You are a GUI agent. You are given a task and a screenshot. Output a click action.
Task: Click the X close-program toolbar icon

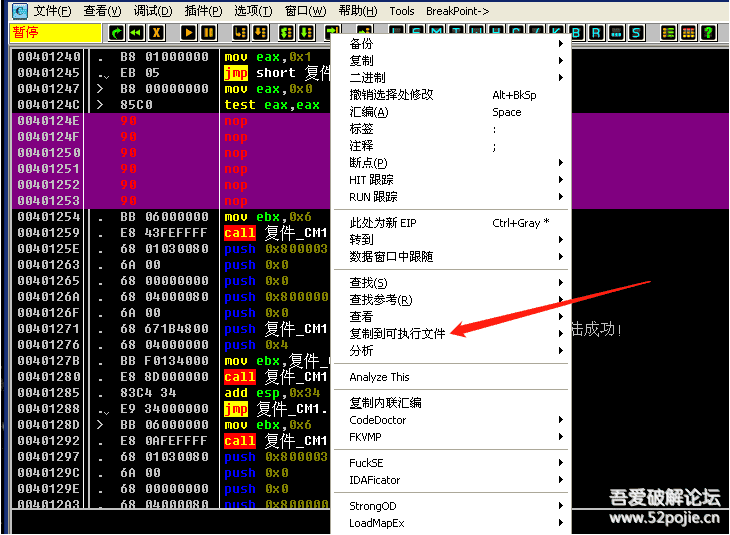tap(155, 33)
